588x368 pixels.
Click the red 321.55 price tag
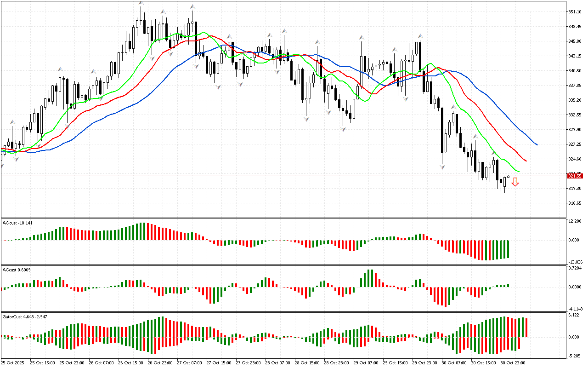click(575, 176)
